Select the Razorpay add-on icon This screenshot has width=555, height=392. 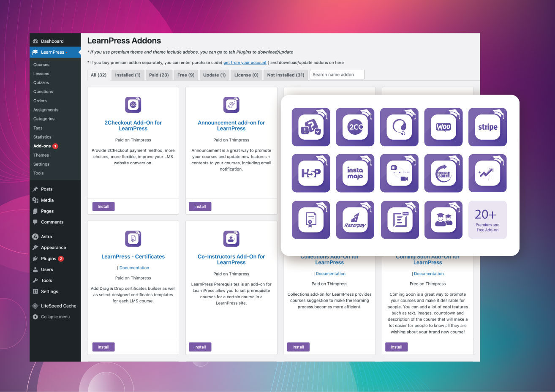pyautogui.click(x=355, y=220)
